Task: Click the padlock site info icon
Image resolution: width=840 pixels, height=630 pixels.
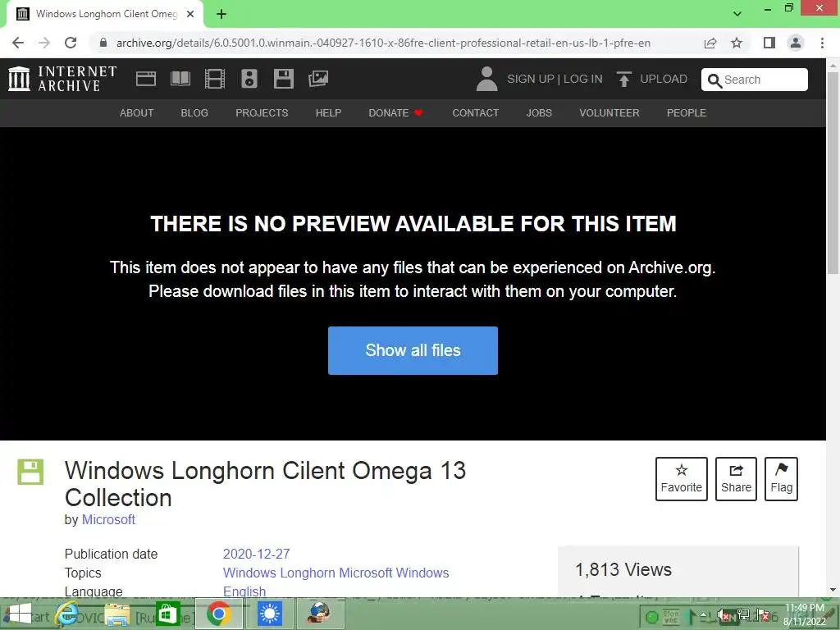Action: pos(103,43)
